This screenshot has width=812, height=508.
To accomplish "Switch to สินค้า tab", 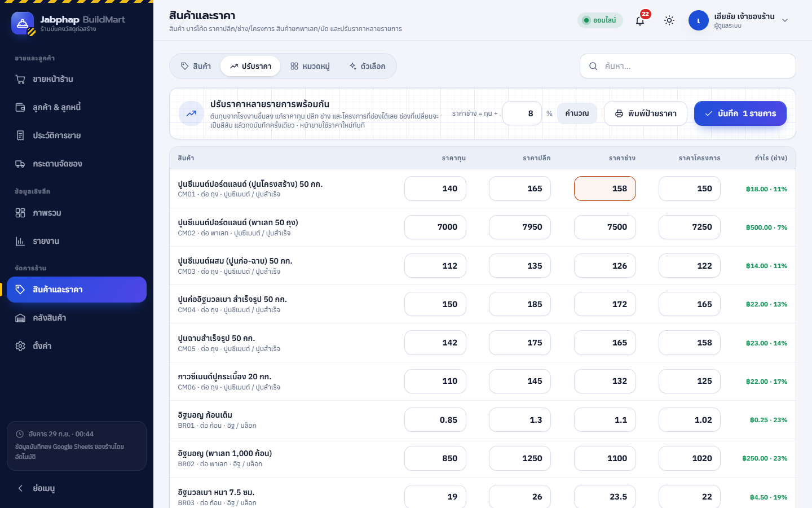I will pyautogui.click(x=196, y=66).
